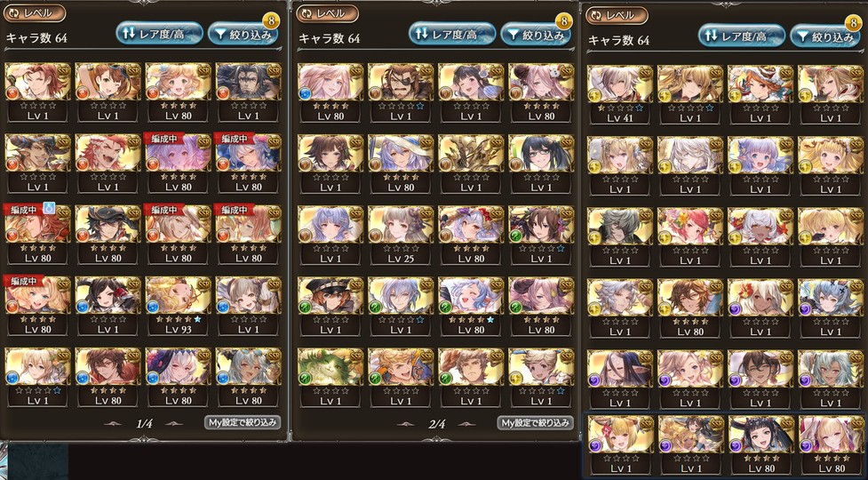The width and height of the screenshot is (868, 480).
Task: Toggle レベル display above the Lv 41 character panel
Action: (x=617, y=15)
